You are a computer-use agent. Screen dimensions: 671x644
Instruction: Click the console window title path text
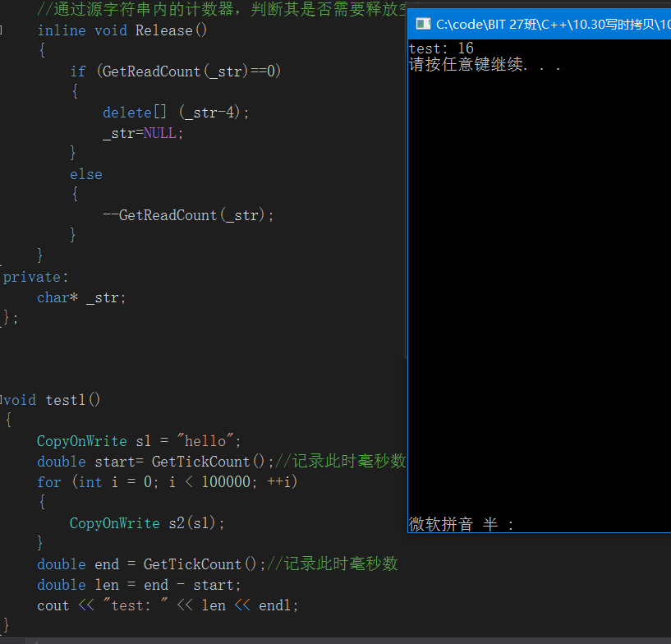(x=553, y=25)
